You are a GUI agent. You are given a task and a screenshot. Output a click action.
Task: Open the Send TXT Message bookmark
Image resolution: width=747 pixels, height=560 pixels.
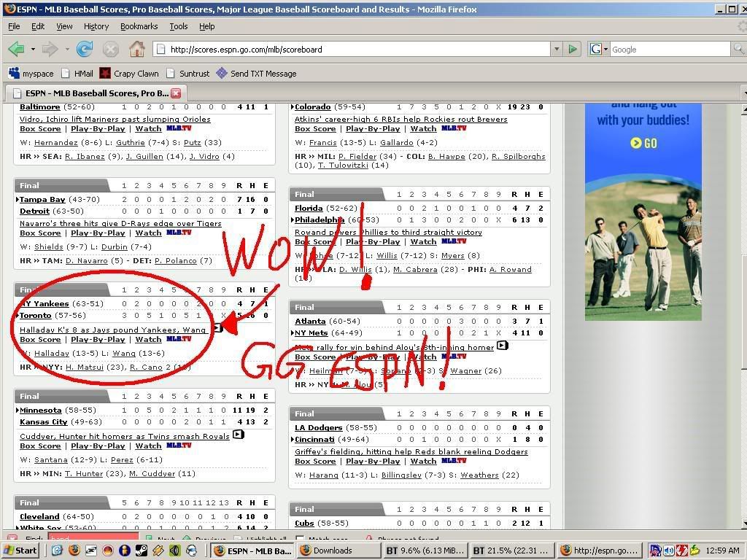point(256,74)
